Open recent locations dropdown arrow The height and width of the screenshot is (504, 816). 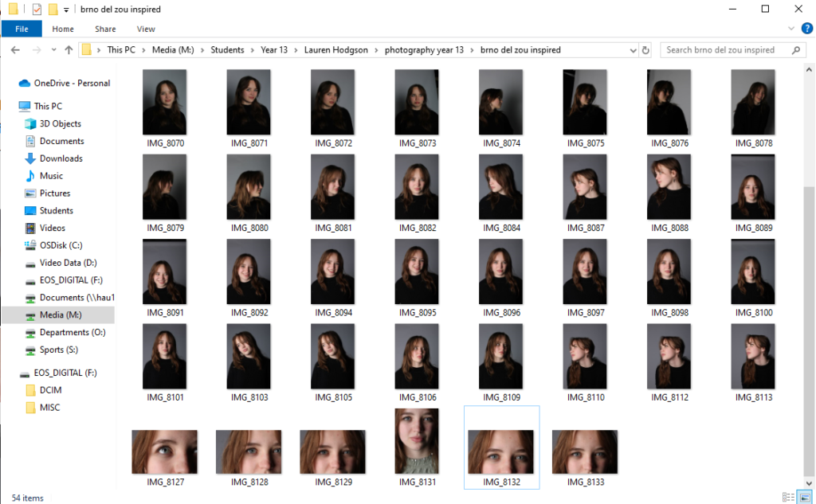coord(53,50)
